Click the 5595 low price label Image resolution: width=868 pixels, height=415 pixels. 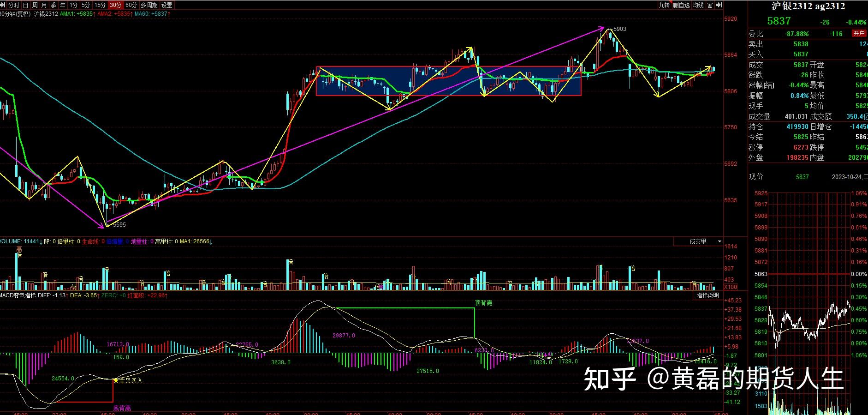coord(119,225)
